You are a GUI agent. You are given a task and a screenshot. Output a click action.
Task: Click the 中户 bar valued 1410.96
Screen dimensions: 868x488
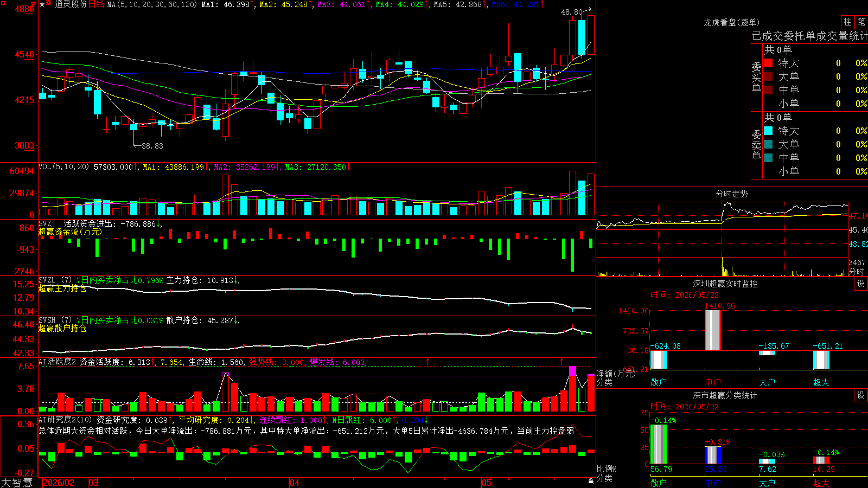tap(713, 330)
